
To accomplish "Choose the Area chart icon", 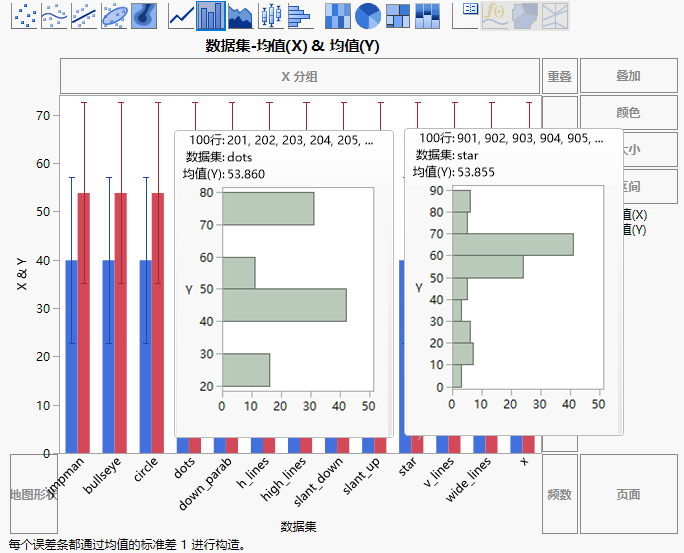I will click(x=240, y=15).
